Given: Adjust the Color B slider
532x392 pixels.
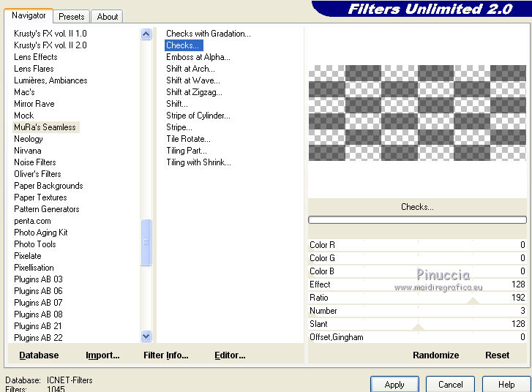Looking at the screenshot, I should pos(417,271).
